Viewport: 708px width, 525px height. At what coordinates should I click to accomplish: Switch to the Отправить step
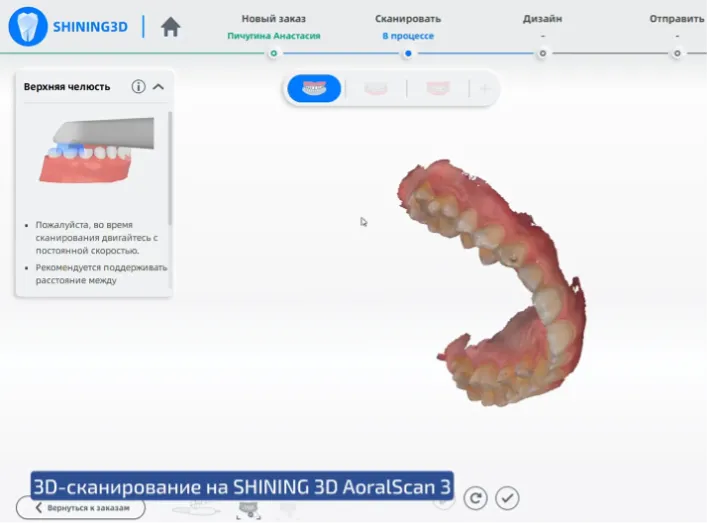coord(677,19)
